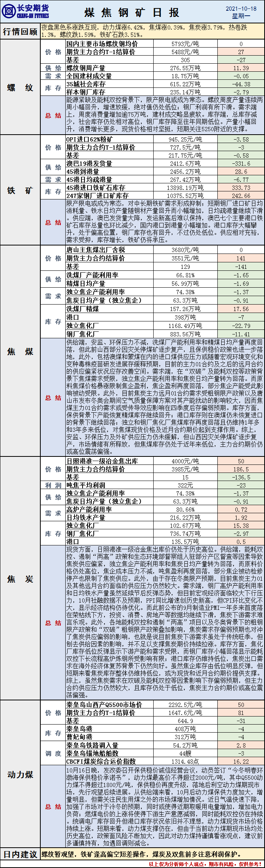Click the value 44艘

(x=185, y=754)
